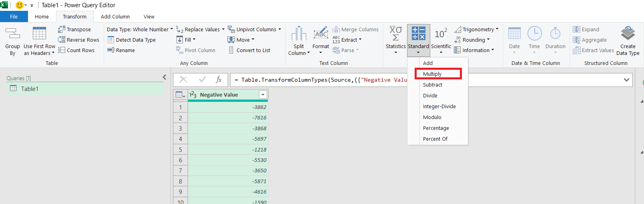
Task: Click the formula bar confirm checkmark
Action: coord(203,79)
